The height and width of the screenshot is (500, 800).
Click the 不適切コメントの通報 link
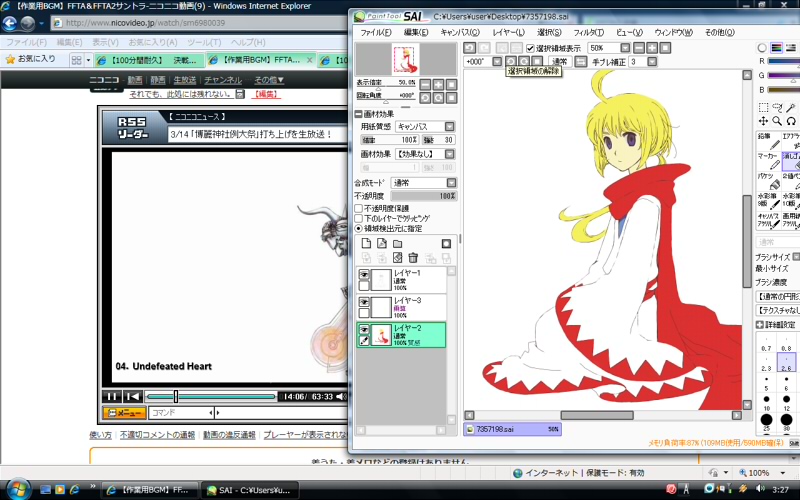click(x=157, y=435)
